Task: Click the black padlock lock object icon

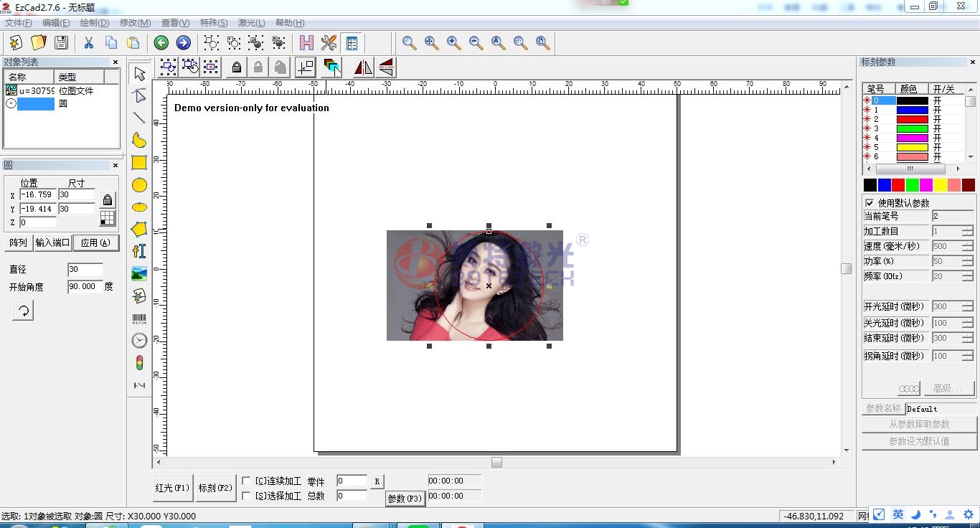Action: (x=236, y=67)
